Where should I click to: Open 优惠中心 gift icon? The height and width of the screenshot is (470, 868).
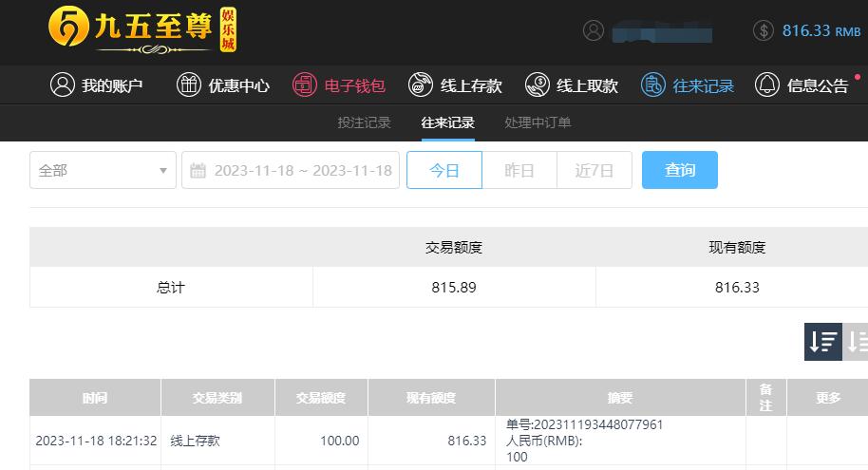pyautogui.click(x=188, y=85)
